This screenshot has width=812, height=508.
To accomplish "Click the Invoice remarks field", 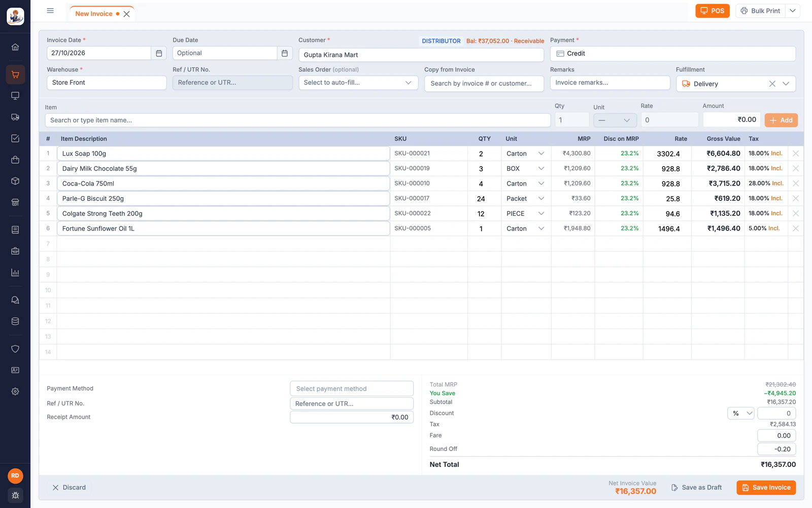I will [x=610, y=83].
